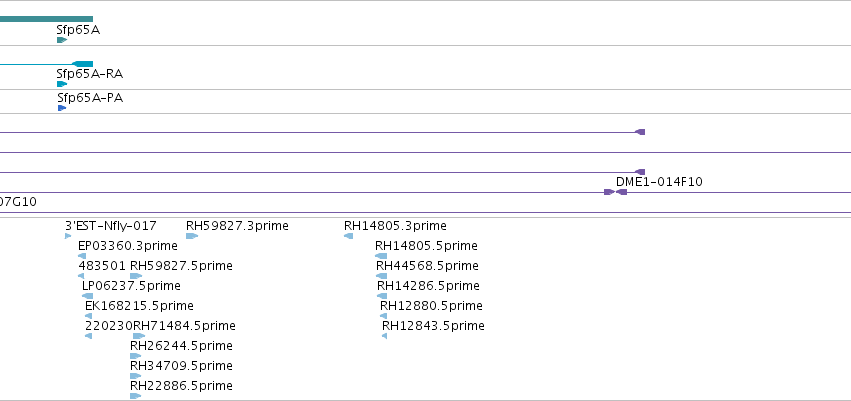This screenshot has width=851, height=401.
Task: Click the 3'EST-Nfly-017 arrow glyph
Action: pyautogui.click(x=68, y=236)
